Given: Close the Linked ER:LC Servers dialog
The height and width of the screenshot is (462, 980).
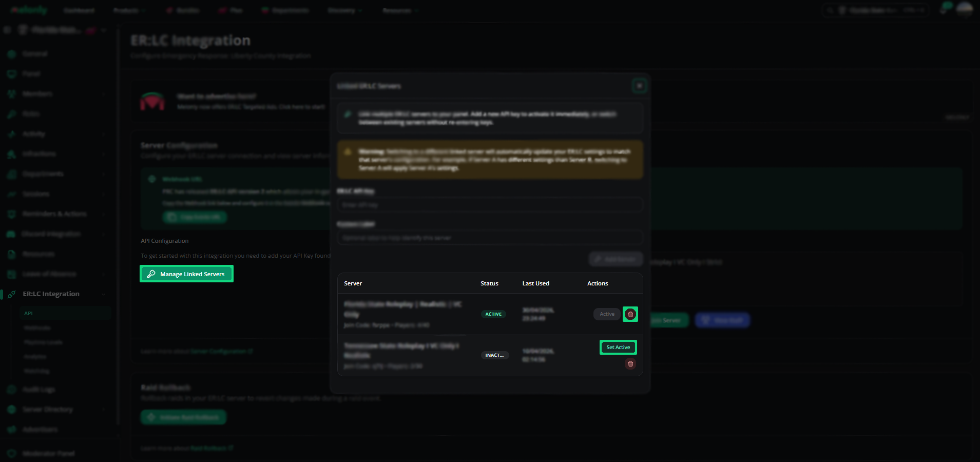Looking at the screenshot, I should (x=639, y=86).
